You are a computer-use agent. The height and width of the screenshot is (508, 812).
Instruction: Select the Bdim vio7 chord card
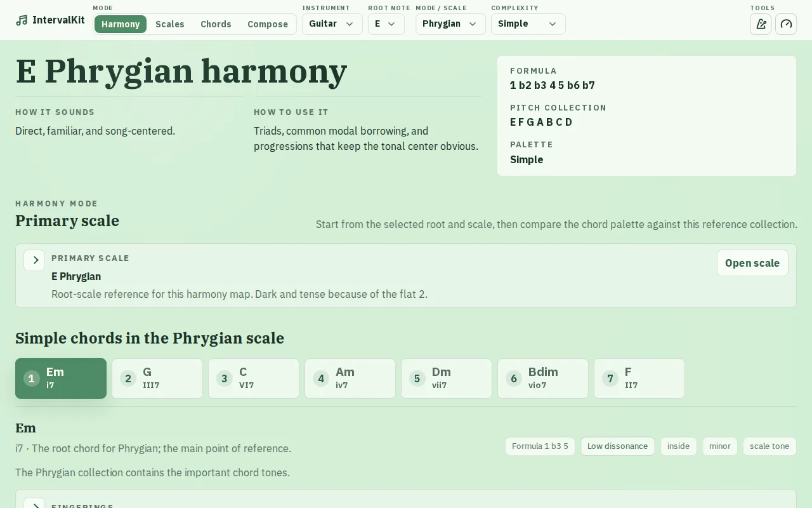pos(543,378)
